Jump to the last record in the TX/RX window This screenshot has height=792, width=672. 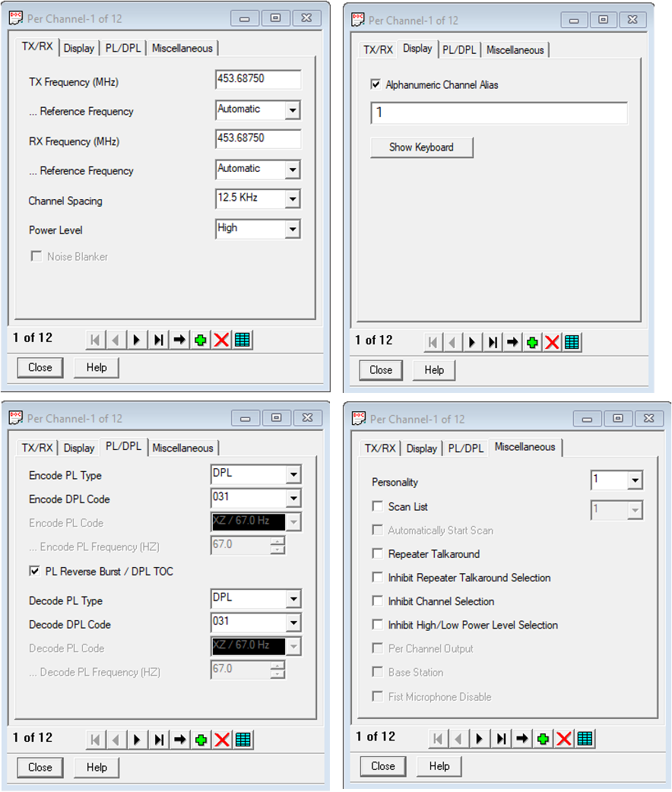[x=158, y=340]
